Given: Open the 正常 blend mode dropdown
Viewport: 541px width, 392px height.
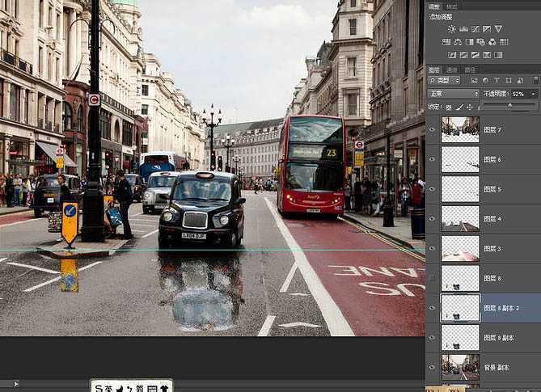Looking at the screenshot, I should [x=454, y=94].
